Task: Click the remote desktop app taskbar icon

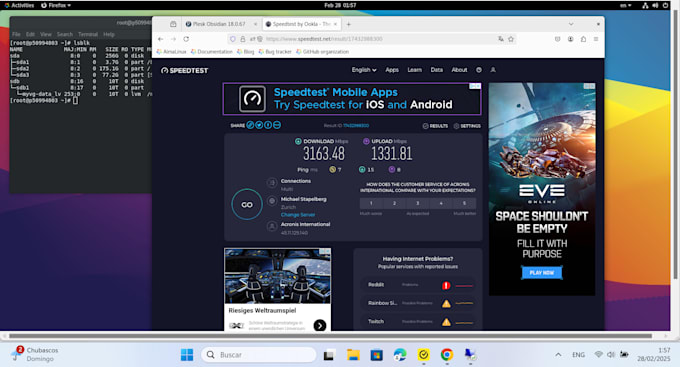Action: point(470,355)
